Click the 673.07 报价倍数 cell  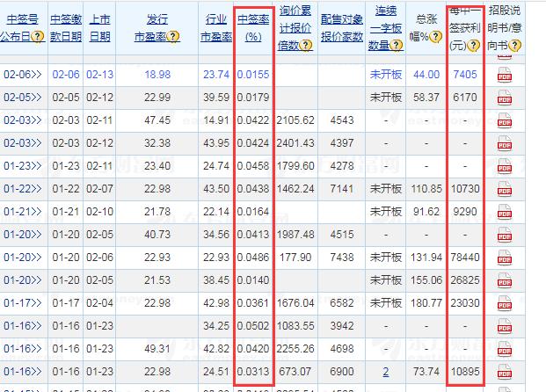tap(295, 372)
